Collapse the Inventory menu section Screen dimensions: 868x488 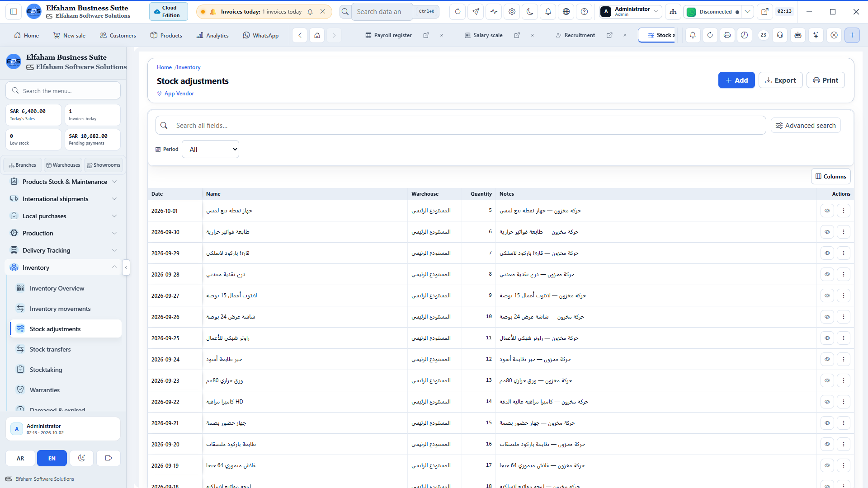64,267
